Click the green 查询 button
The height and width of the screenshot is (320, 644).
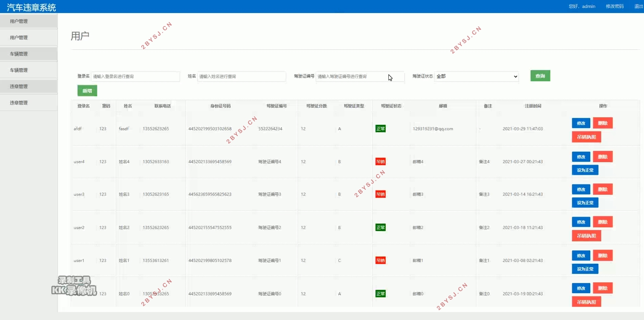click(x=540, y=76)
